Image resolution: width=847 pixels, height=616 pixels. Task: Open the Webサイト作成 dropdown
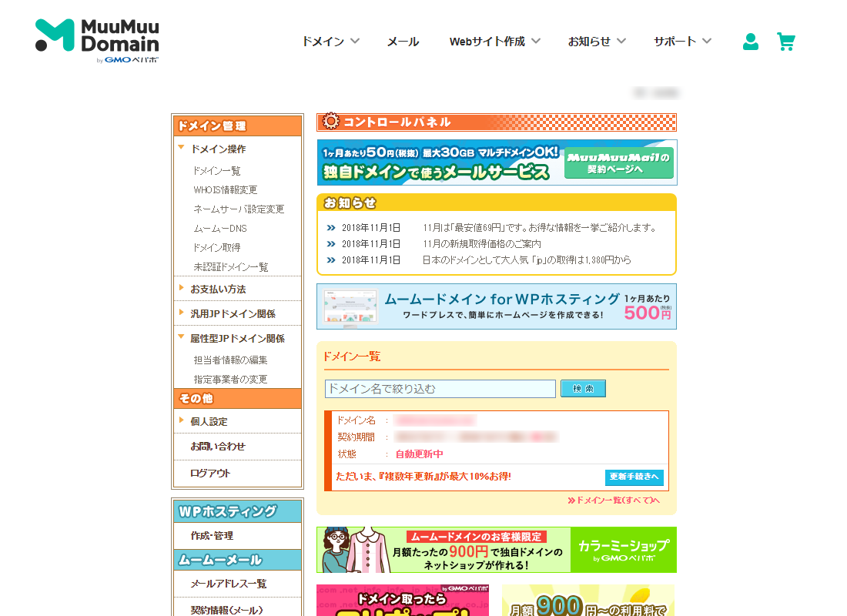coord(494,42)
